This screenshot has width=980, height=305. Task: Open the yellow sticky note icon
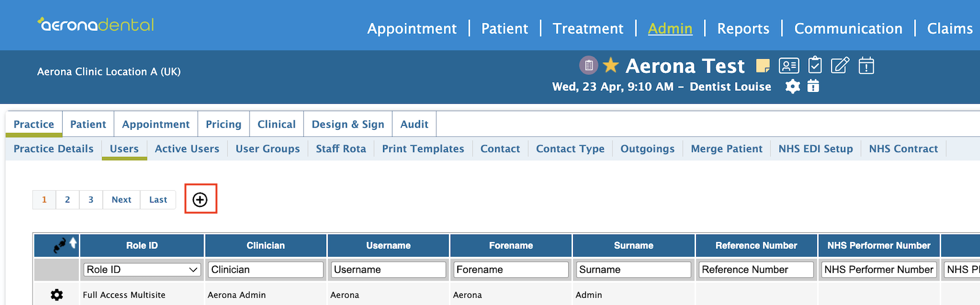tap(763, 66)
